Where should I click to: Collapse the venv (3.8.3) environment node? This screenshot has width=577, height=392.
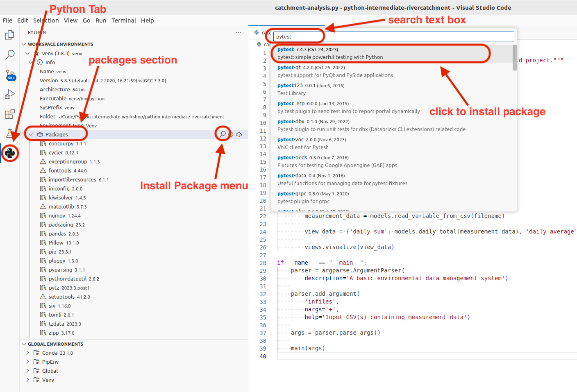pyautogui.click(x=27, y=53)
